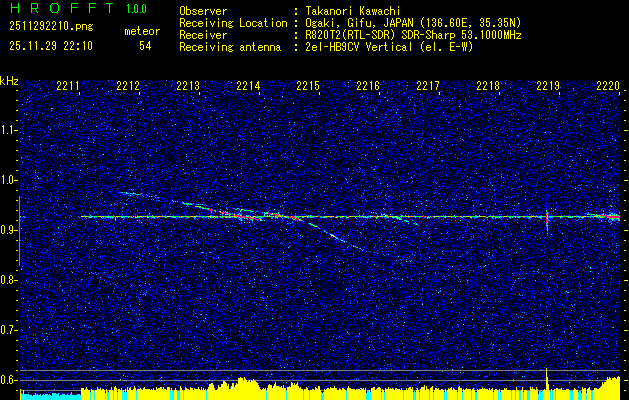Click time marker 2212
The image size is (629, 400).
(x=128, y=85)
